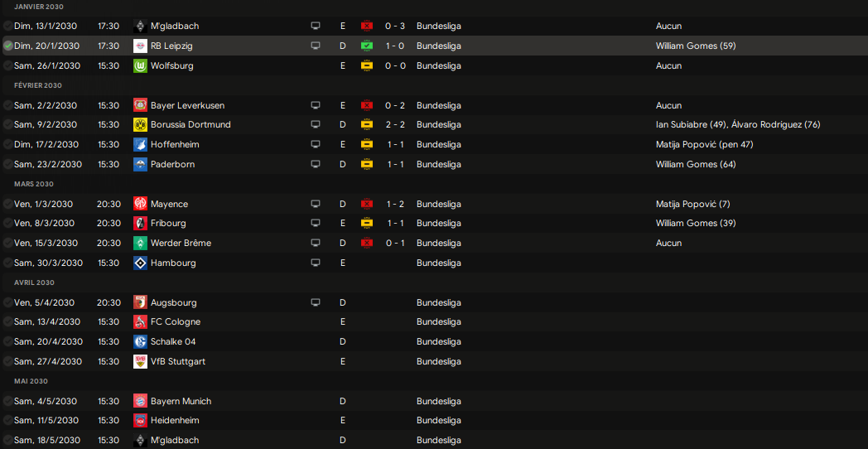Screen dimensions: 868x449
Task: Click the E venue letter for FC Cologne
Action: 343,321
